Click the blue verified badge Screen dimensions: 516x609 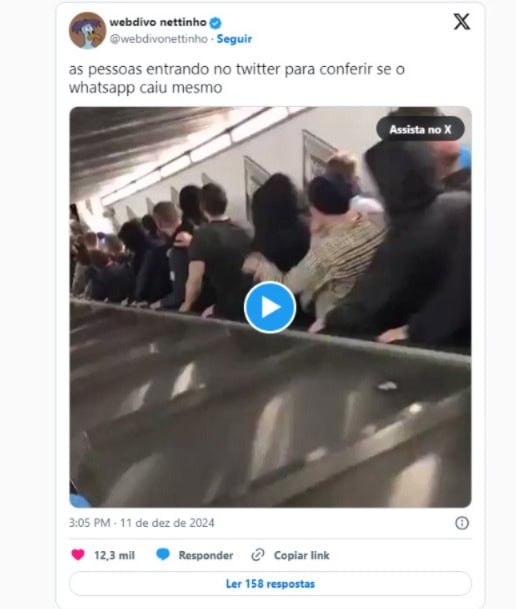click(215, 23)
